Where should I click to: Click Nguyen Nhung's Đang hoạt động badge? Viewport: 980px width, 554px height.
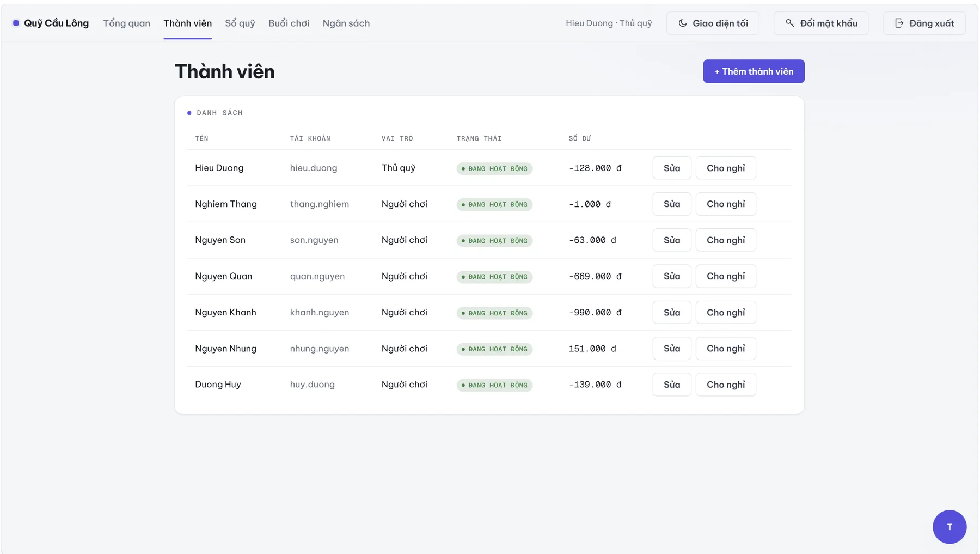(494, 349)
